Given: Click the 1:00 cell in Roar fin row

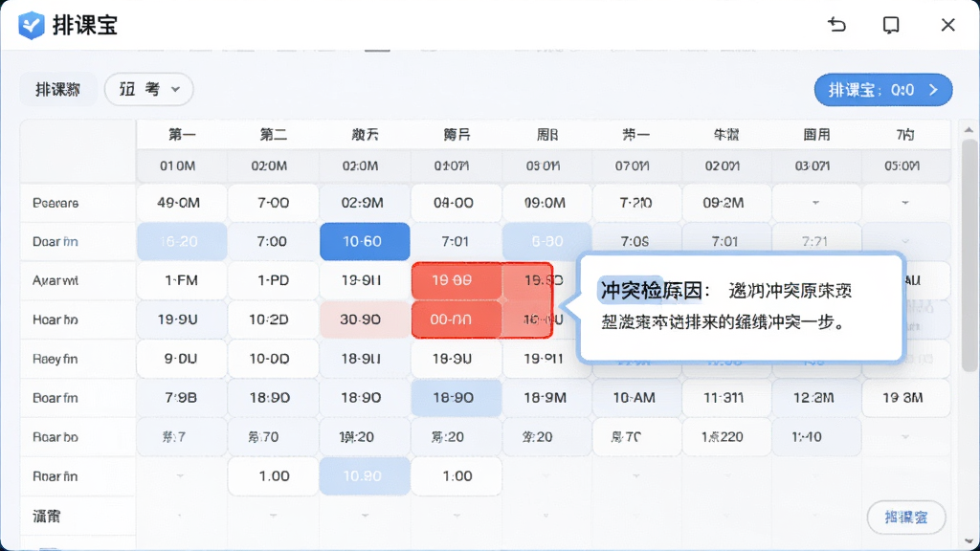Looking at the screenshot, I should click(457, 476).
